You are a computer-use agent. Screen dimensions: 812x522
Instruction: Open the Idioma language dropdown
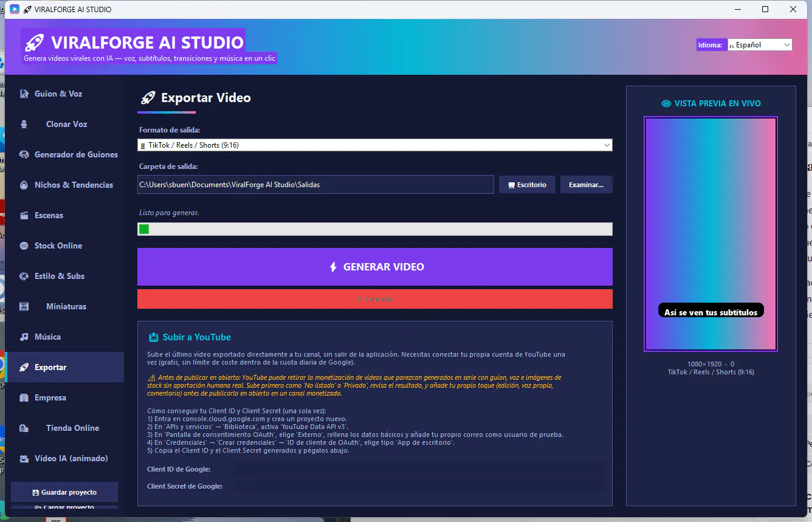pos(760,45)
